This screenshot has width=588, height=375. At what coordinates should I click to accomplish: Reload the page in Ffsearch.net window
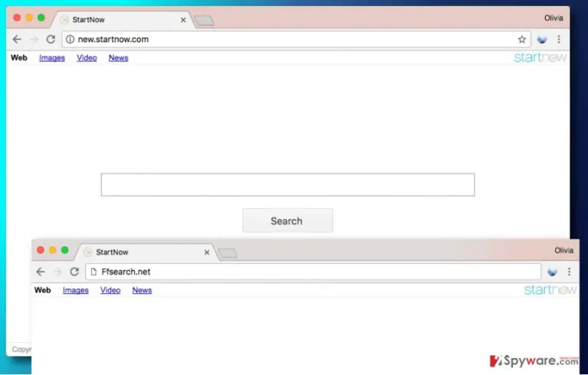[74, 272]
